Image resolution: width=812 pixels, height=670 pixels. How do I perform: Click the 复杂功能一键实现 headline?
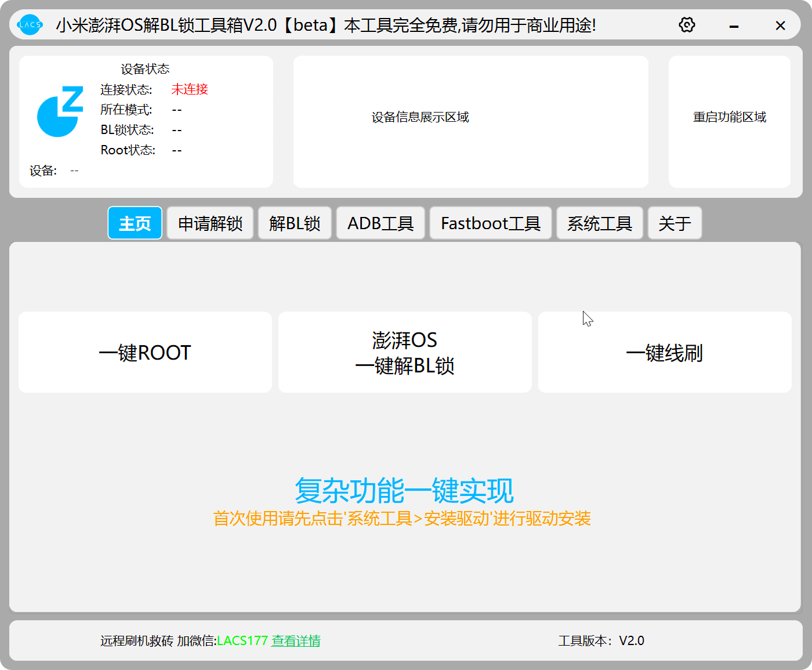pyautogui.click(x=404, y=491)
